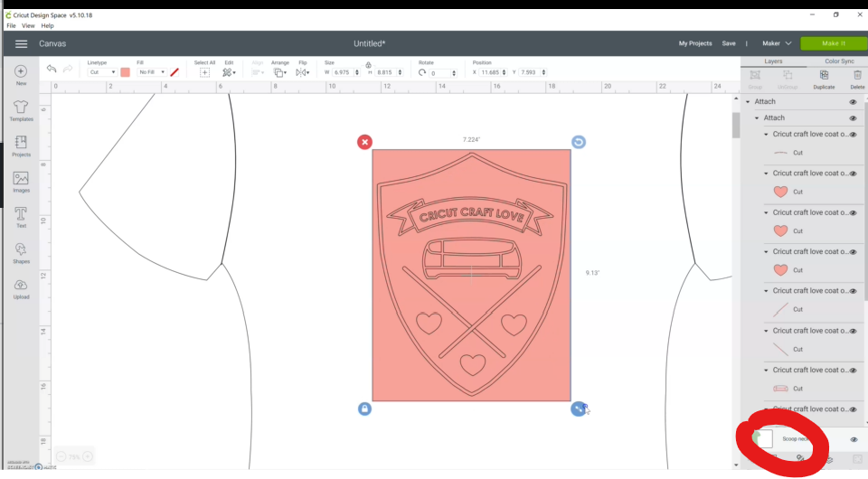Toggle the size aspect ratio lock
The height and width of the screenshot is (479, 868).
pos(368,65)
